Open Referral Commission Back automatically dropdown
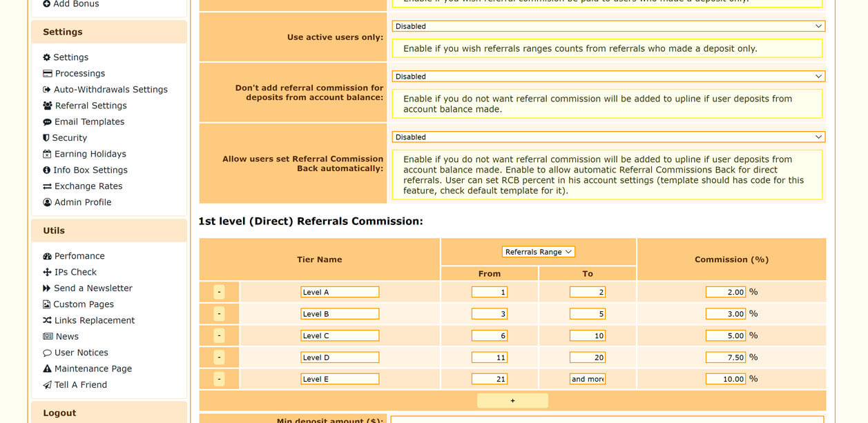The image size is (868, 423). click(608, 137)
